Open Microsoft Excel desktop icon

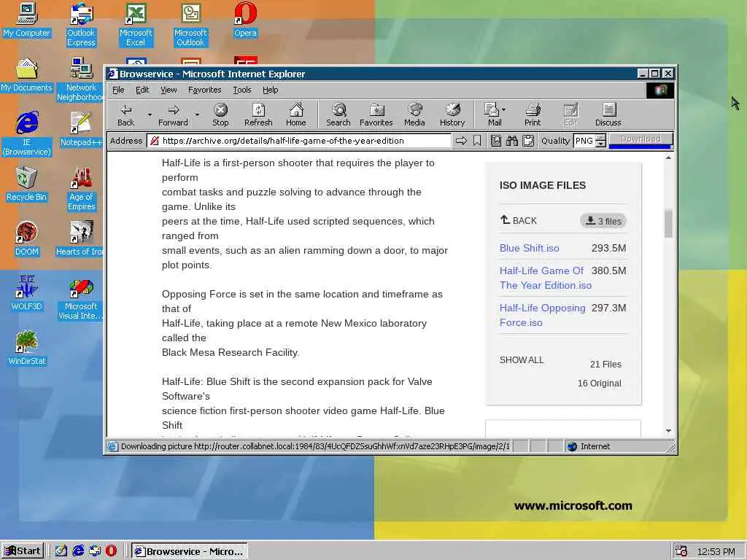(136, 25)
